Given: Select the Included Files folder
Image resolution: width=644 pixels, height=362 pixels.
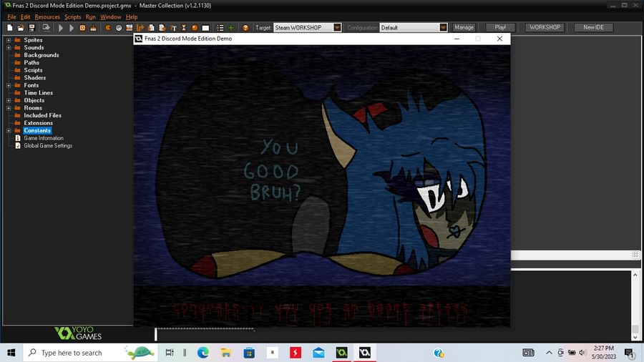Looking at the screenshot, I should 42,115.
